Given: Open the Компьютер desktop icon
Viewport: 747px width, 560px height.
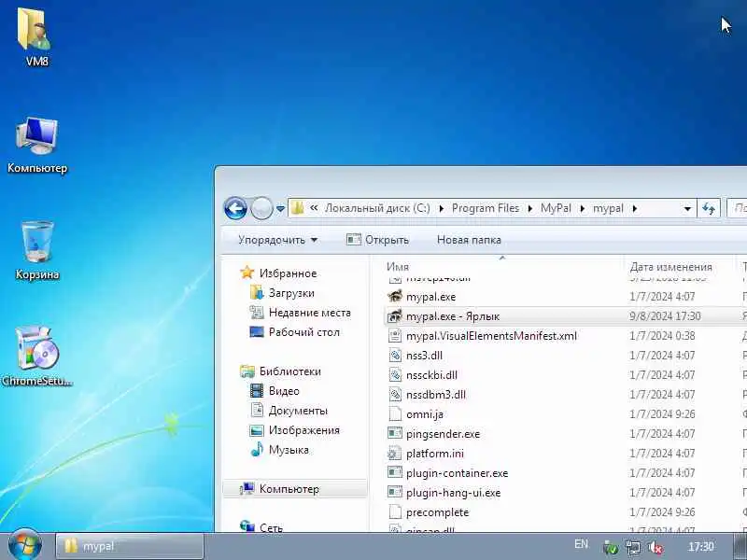Looking at the screenshot, I should (36, 146).
